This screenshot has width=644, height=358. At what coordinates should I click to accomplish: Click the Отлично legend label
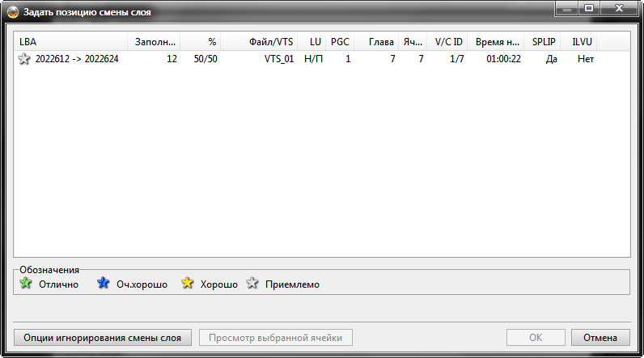pos(58,284)
